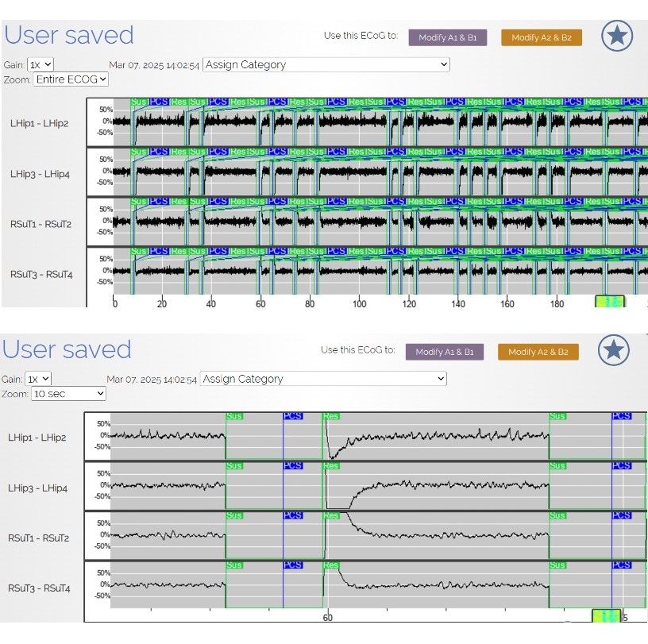The image size is (648, 644).
Task: Expand the Zoom dropdown showing 10 sec
Action: point(68,394)
